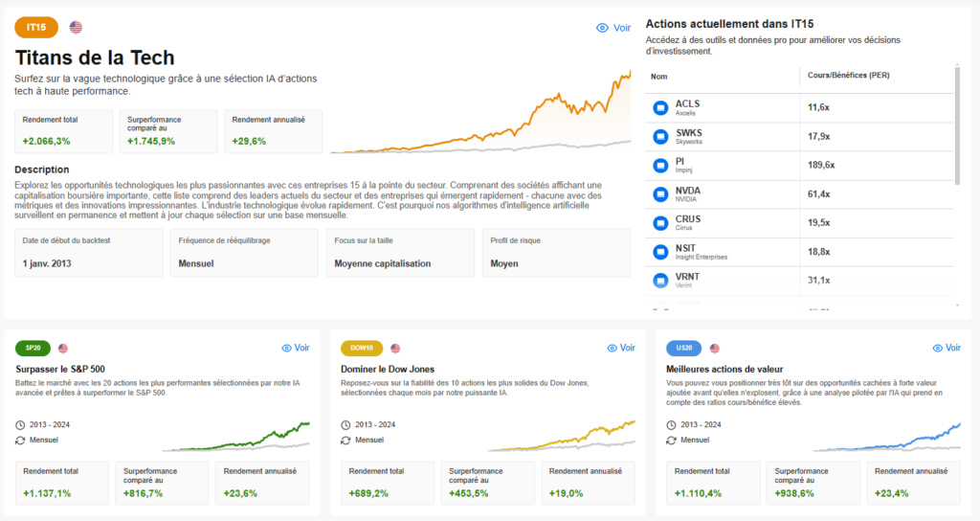This screenshot has width=980, height=521.
Task: Click the rebalance icon on the DOW10 card
Action: click(346, 441)
